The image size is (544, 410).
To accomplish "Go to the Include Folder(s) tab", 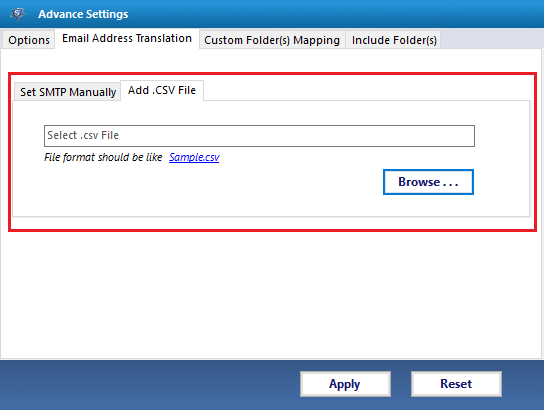I will [x=394, y=40].
